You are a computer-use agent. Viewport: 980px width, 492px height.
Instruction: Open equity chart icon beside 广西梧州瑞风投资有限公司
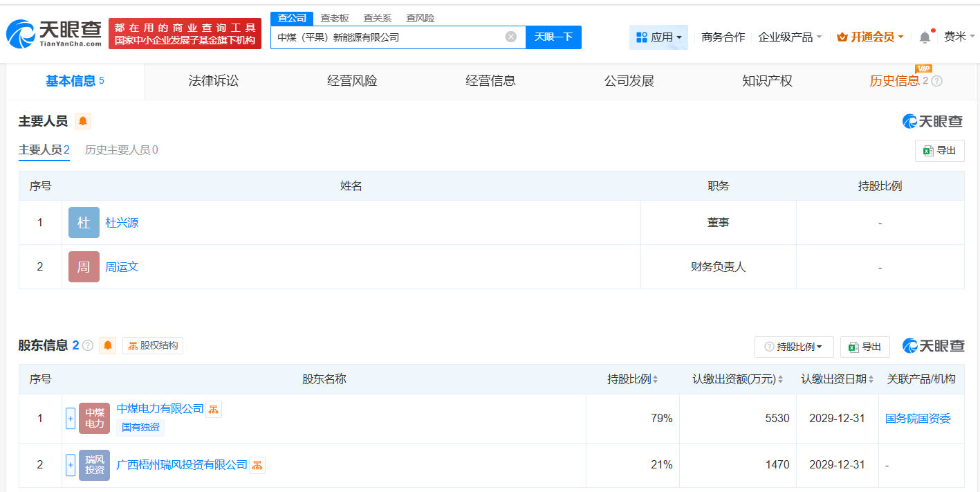257,465
